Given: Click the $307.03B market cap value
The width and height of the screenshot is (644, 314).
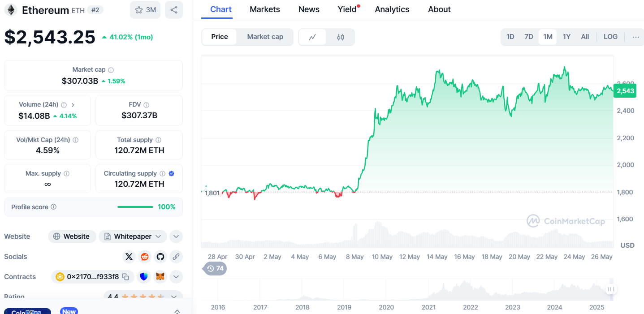Looking at the screenshot, I should (80, 81).
